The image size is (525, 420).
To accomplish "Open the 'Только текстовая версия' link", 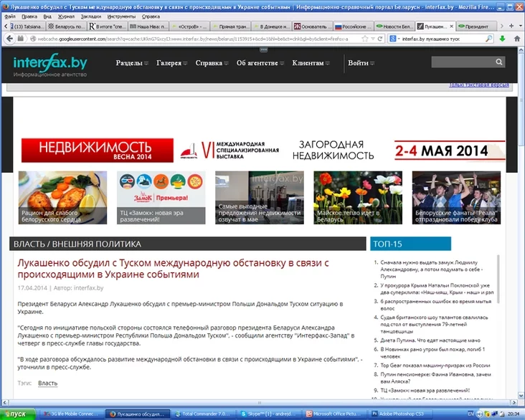I will tap(478, 85).
